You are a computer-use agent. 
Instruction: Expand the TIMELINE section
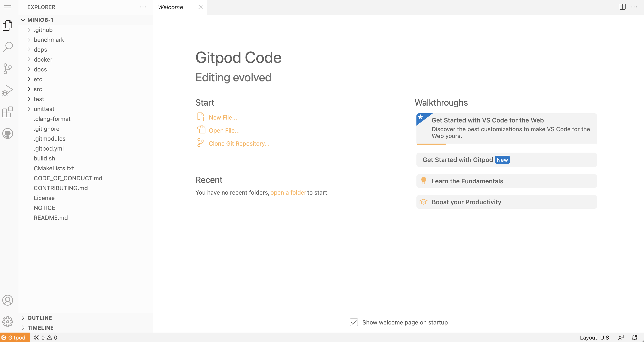pyautogui.click(x=40, y=328)
